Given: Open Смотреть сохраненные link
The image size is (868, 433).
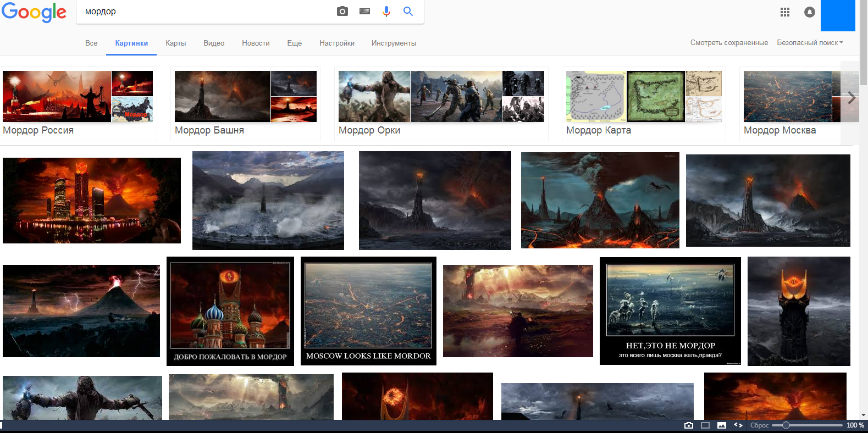Looking at the screenshot, I should coord(729,42).
